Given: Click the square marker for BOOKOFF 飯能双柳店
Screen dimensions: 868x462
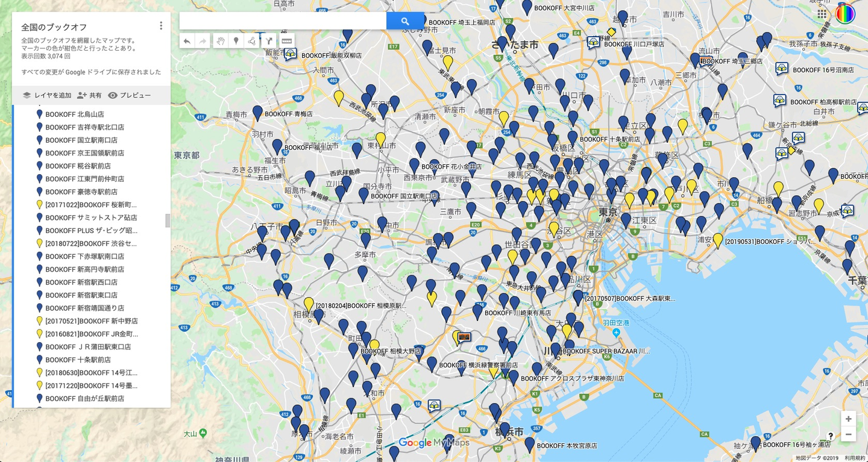Looking at the screenshot, I should [291, 54].
